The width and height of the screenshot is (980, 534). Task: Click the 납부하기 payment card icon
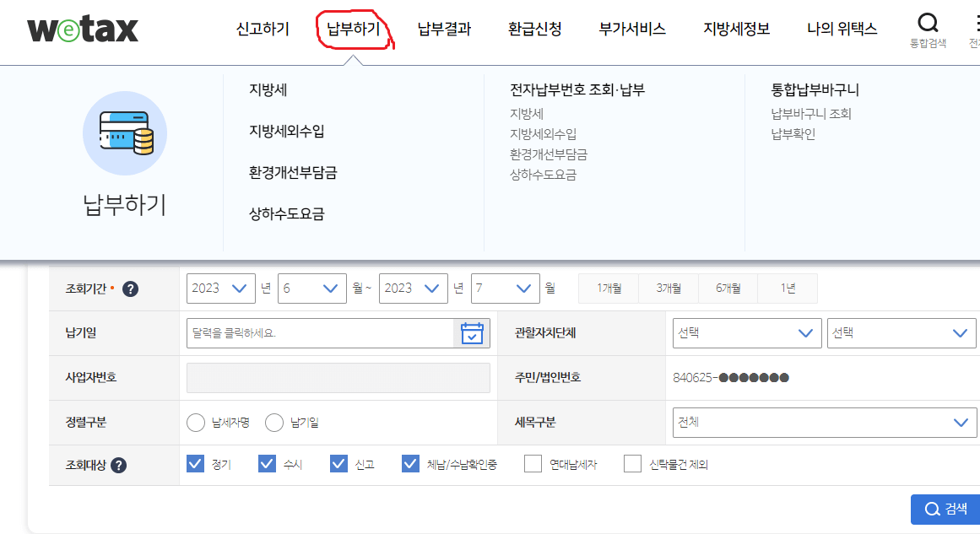[125, 133]
